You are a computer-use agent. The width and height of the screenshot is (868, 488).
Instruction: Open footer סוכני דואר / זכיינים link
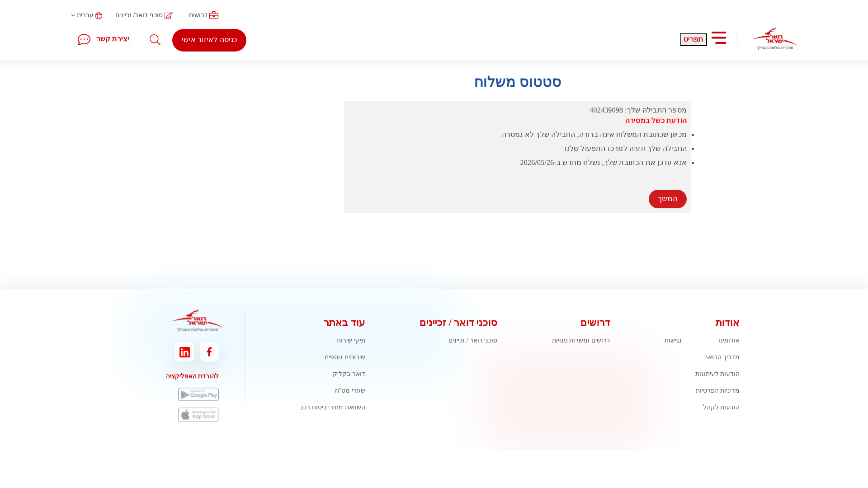(x=473, y=341)
